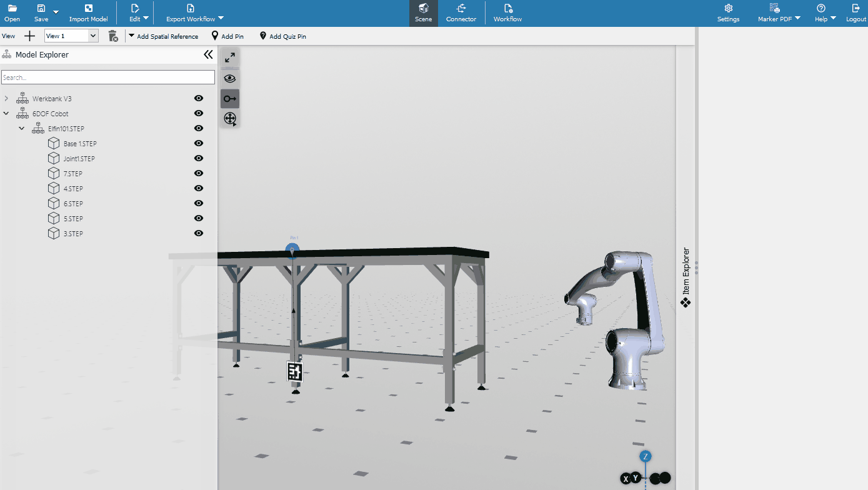The height and width of the screenshot is (490, 868).
Task: Click the Model Explorer hierarchy icon
Action: [7, 54]
